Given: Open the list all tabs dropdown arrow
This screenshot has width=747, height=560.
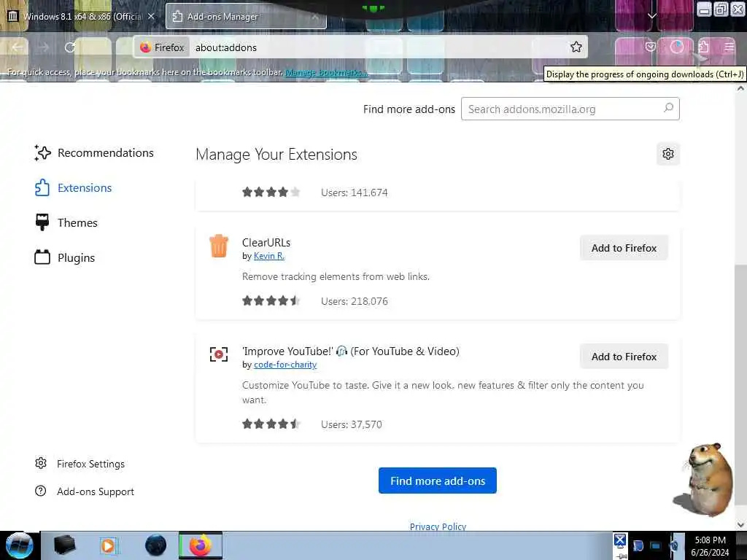Looking at the screenshot, I should pyautogui.click(x=651, y=16).
